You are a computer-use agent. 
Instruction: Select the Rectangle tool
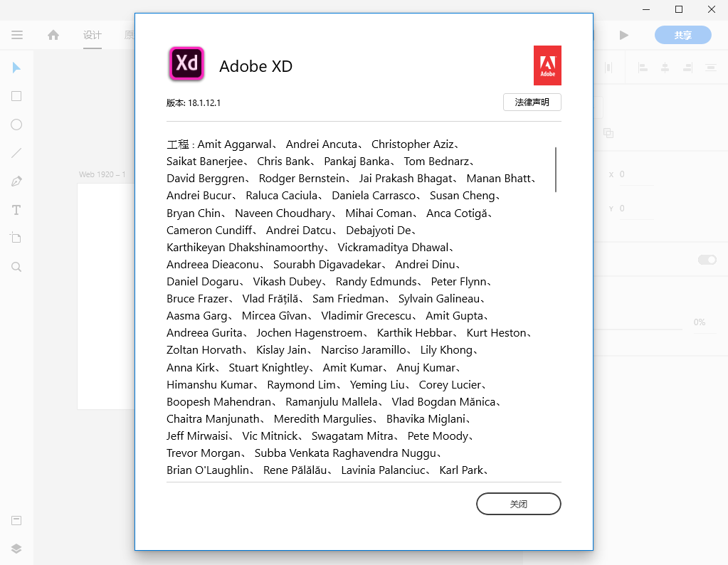[16, 96]
